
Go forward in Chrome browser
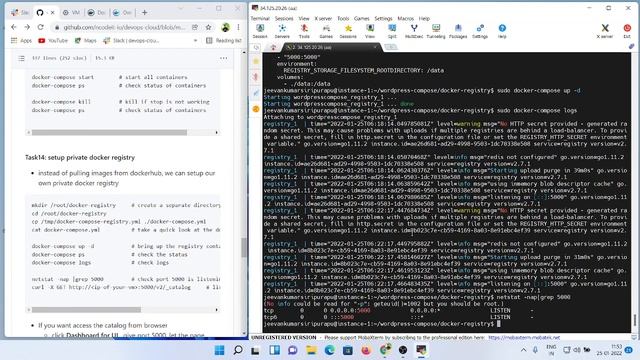pyautogui.click(x=27, y=27)
